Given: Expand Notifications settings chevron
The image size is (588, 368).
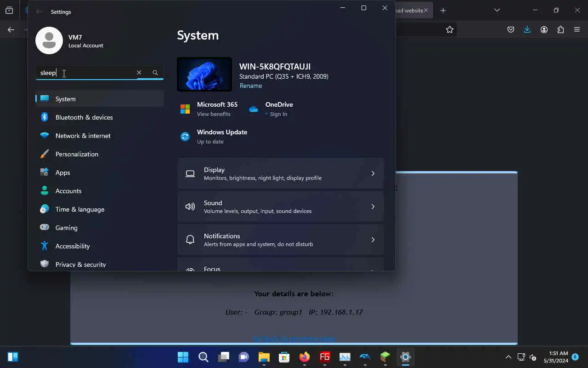Looking at the screenshot, I should point(373,240).
